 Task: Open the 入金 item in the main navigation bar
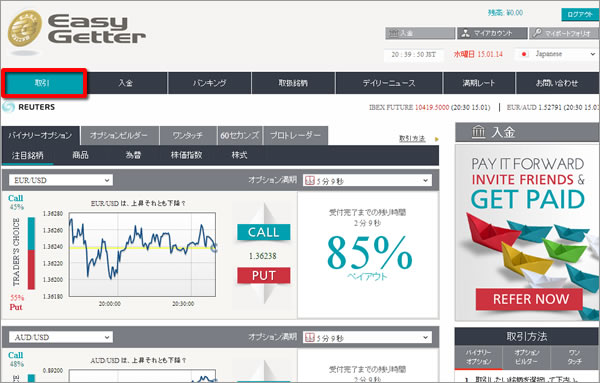[x=126, y=83]
